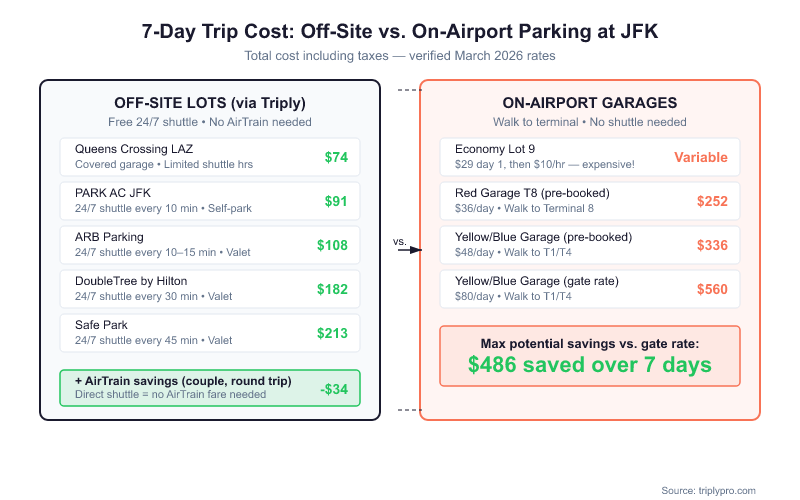Select the Economy Lot 9 row
The width and height of the screenshot is (800, 500).
(590, 156)
